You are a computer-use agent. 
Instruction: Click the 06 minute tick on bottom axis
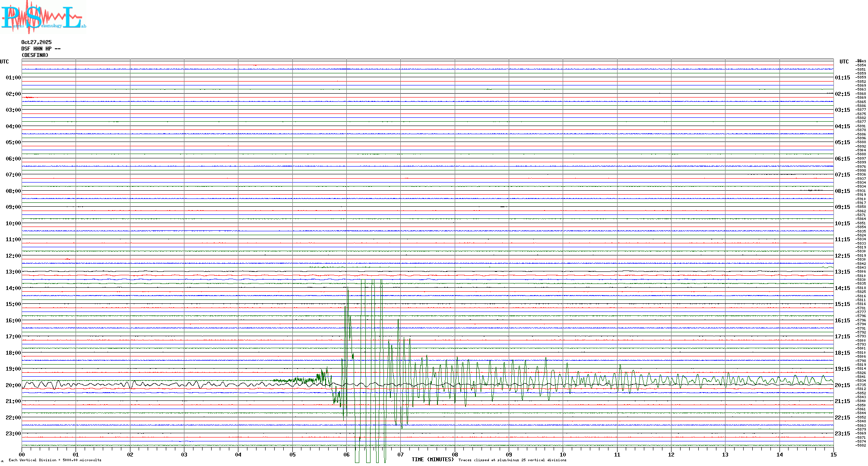[x=347, y=454]
